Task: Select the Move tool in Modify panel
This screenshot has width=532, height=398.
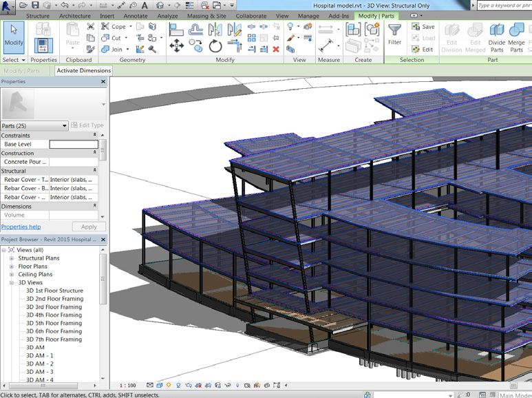Action: pos(176,45)
